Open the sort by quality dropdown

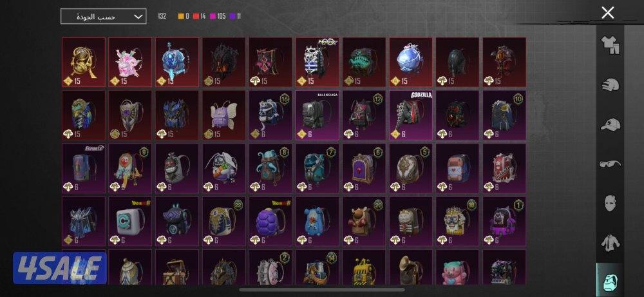point(103,17)
